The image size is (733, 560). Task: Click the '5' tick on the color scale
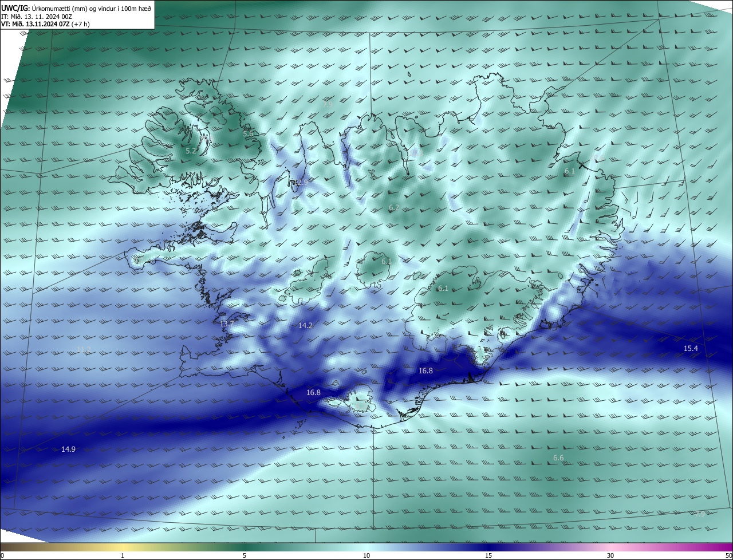tap(245, 556)
